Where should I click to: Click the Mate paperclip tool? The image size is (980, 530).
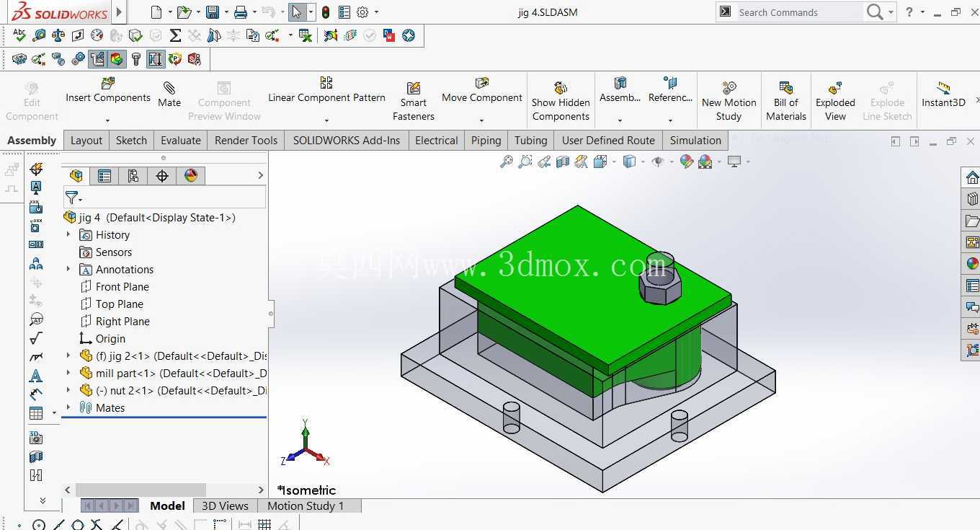coord(169,94)
